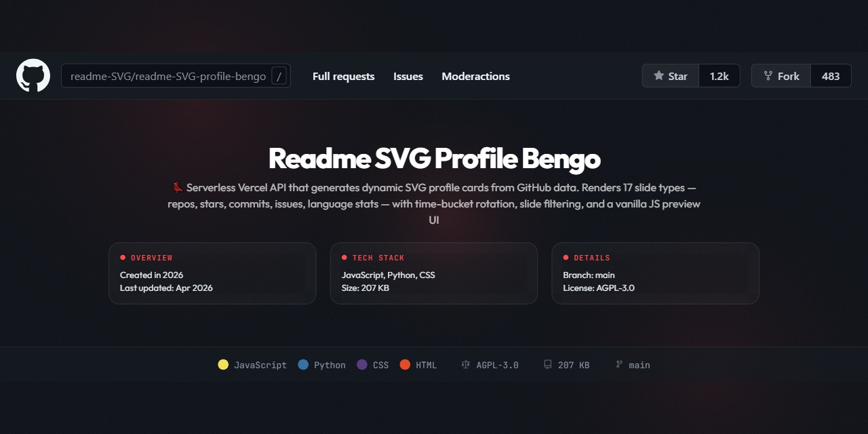Click the red dot icon on the DETAILS card
Viewport: 868px width, 434px height.
click(566, 257)
